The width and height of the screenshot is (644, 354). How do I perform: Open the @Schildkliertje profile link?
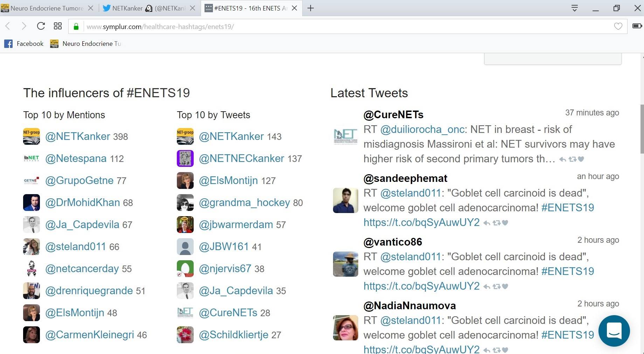pos(234,335)
